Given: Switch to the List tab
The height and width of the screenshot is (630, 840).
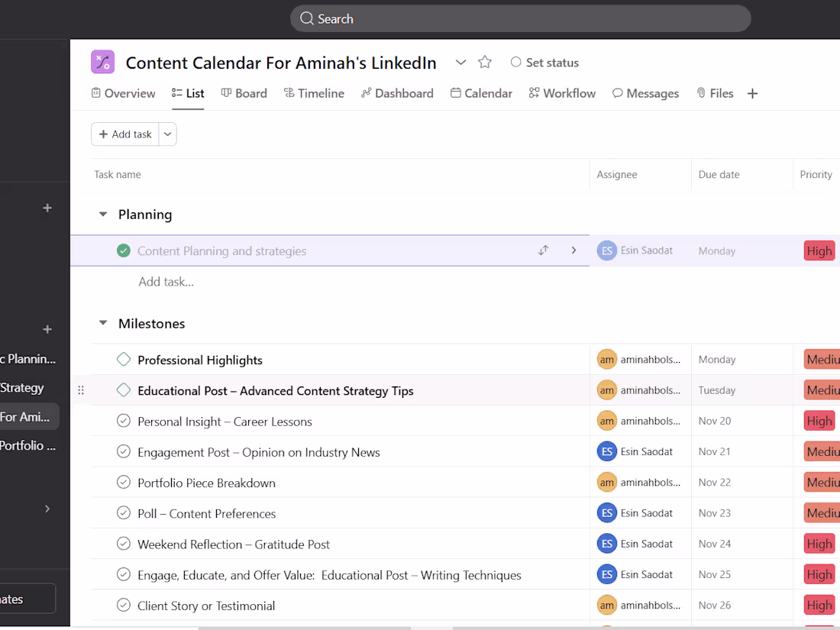Looking at the screenshot, I should click(x=188, y=92).
